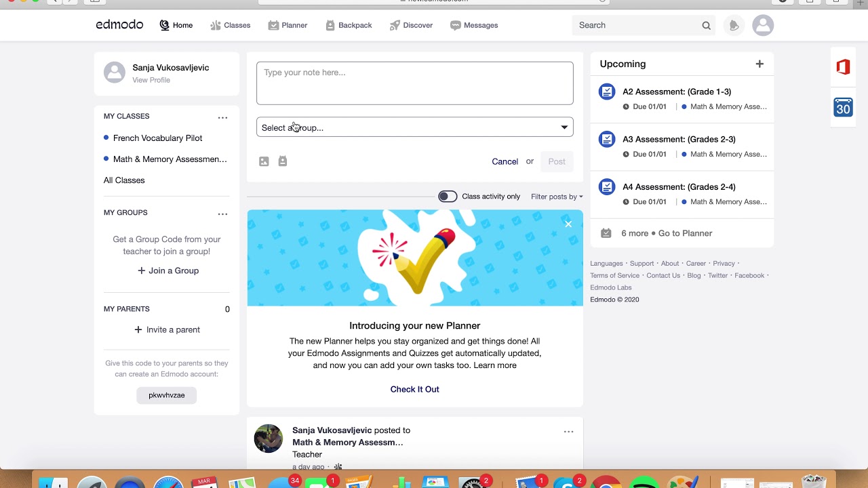Open the Select a group dropdown
The image size is (868, 488).
(415, 127)
